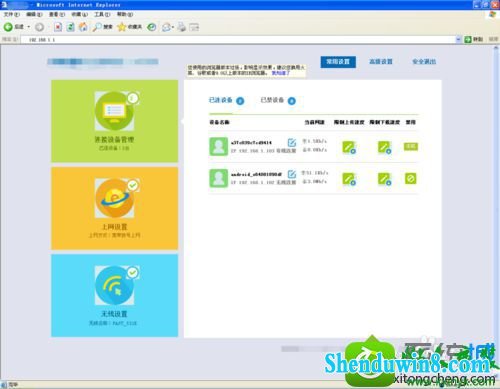
Task: Open the wireless settings blue tile
Action: click(114, 295)
